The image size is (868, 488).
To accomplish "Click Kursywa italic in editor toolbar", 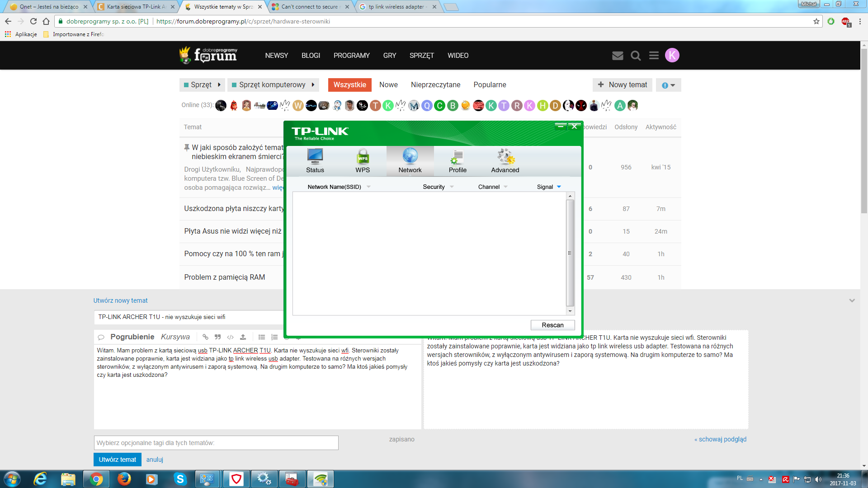I will click(x=175, y=337).
